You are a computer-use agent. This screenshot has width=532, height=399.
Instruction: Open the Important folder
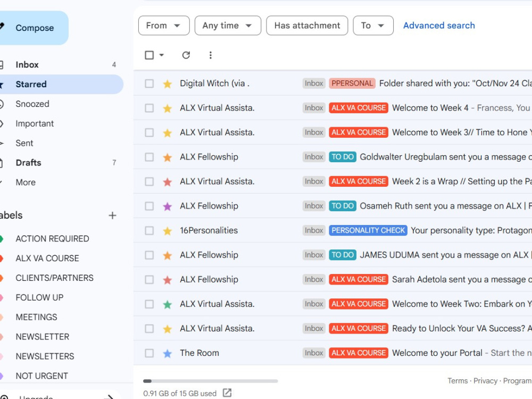(35, 123)
